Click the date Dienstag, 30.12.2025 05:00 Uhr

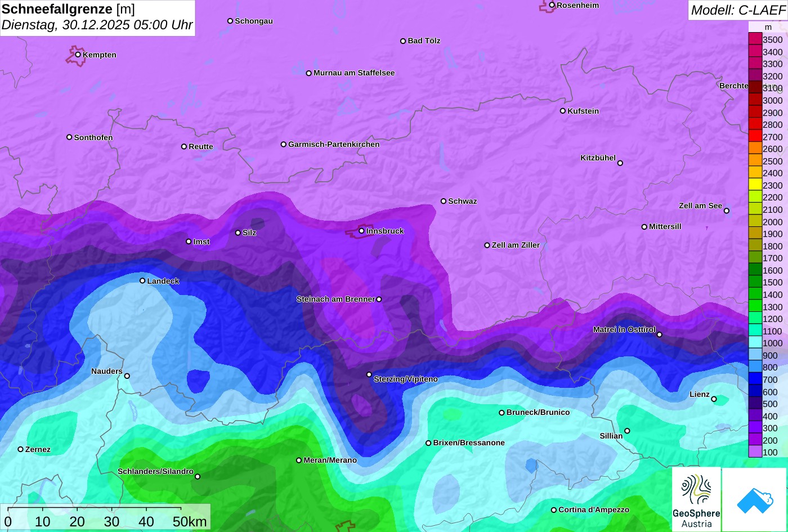click(x=97, y=25)
